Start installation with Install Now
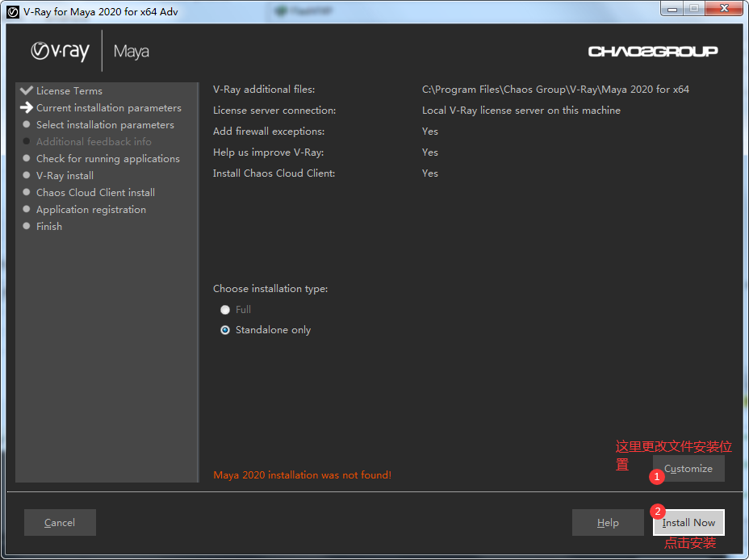This screenshot has width=749, height=560. pos(688,522)
